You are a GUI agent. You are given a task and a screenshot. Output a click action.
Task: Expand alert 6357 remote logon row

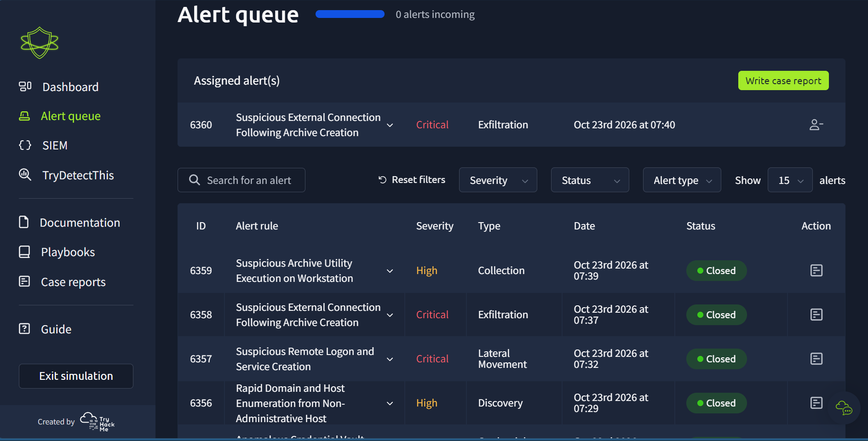[x=390, y=359]
